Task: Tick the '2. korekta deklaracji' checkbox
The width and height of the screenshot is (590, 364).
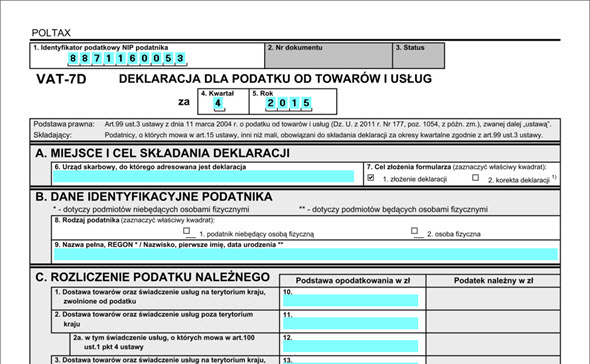Action: [x=476, y=178]
